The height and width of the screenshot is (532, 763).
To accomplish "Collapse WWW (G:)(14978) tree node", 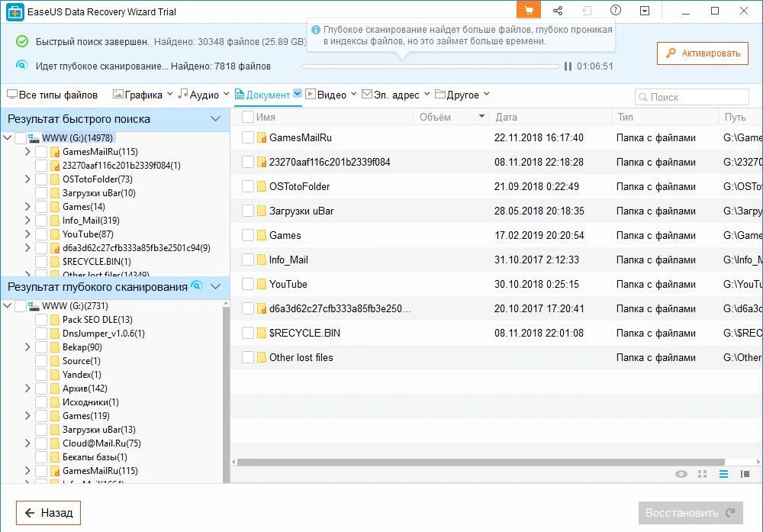I will tap(8, 137).
